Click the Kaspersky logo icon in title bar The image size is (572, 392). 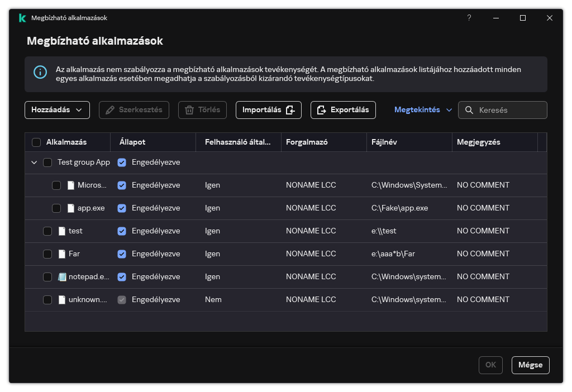pyautogui.click(x=22, y=18)
